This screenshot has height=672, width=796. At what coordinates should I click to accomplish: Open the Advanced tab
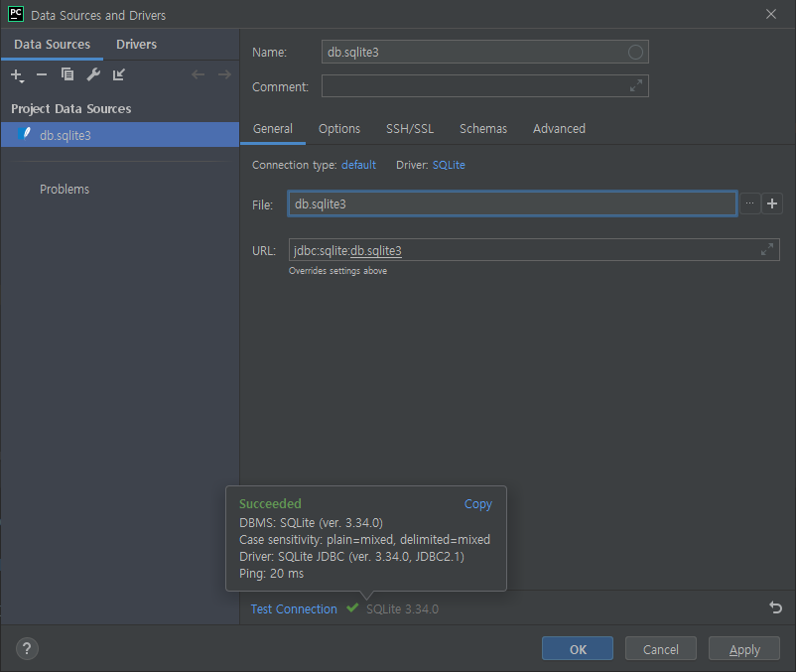pos(559,129)
